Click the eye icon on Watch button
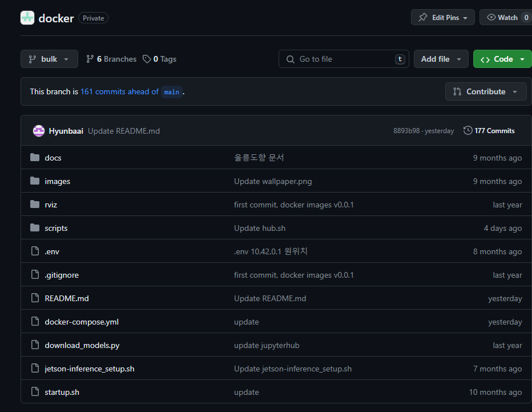This screenshot has width=532, height=412. (x=491, y=17)
